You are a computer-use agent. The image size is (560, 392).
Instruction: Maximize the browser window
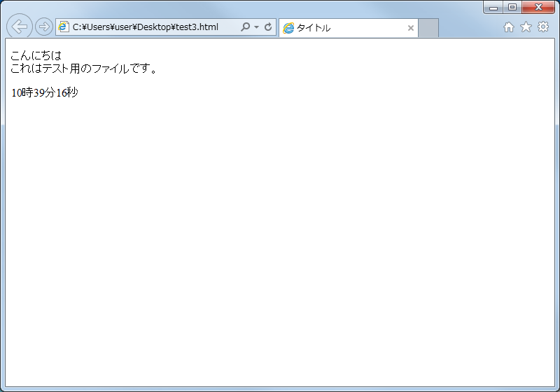(512, 7)
